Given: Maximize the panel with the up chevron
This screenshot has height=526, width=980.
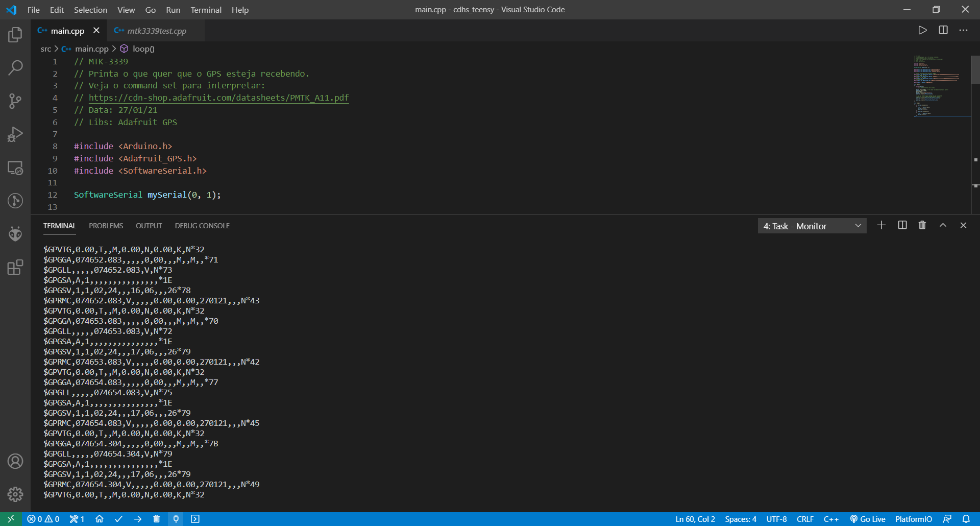Looking at the screenshot, I should pyautogui.click(x=943, y=225).
